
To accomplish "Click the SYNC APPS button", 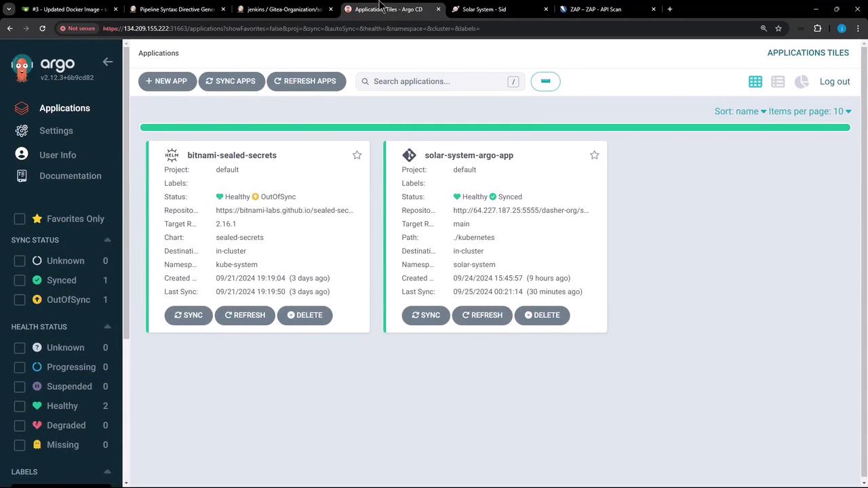I will click(231, 81).
